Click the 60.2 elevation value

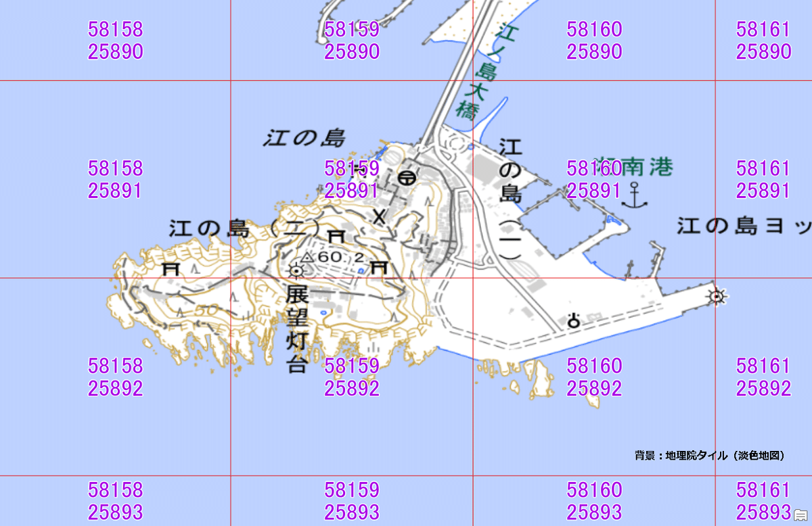[340, 257]
